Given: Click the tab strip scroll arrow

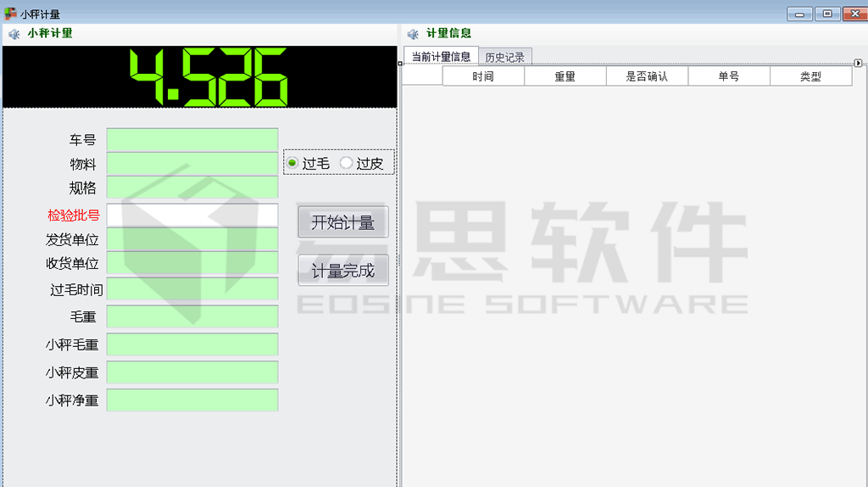Looking at the screenshot, I should tap(858, 63).
